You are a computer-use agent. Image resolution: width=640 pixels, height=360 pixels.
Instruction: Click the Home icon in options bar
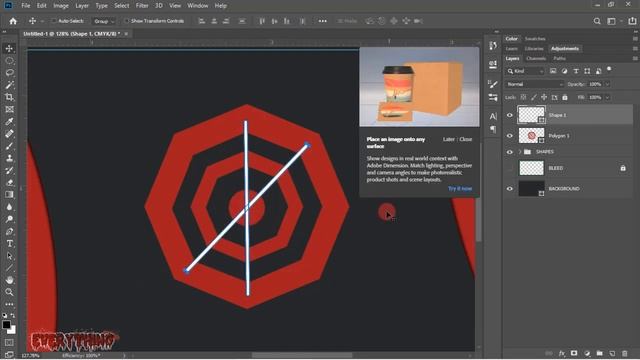[x=13, y=21]
